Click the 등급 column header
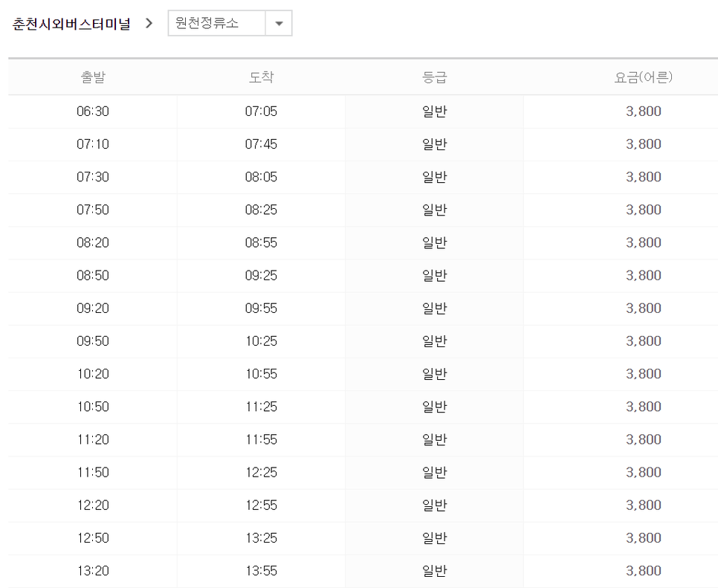 (434, 77)
